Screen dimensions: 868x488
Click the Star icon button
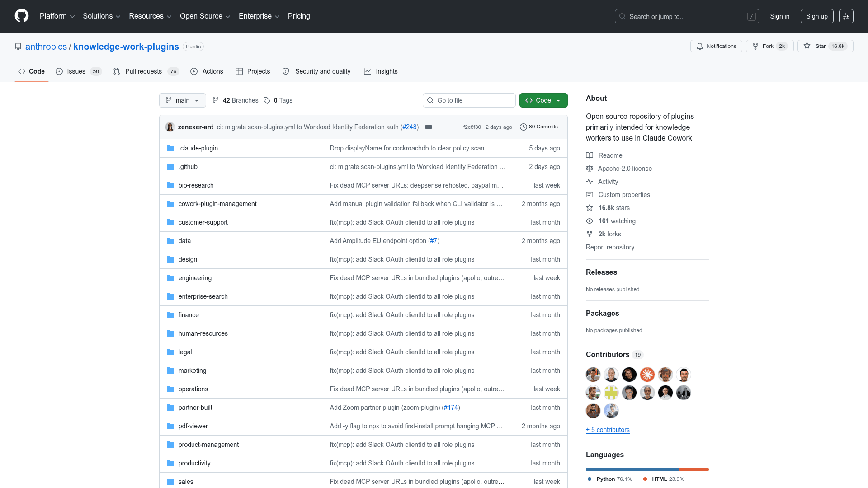coord(807,46)
